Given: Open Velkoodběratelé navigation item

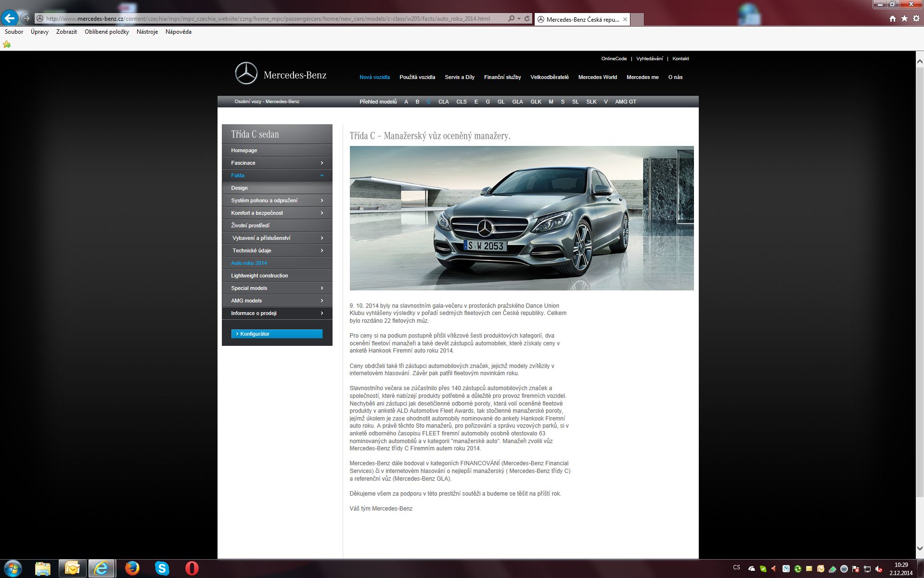Looking at the screenshot, I should pyautogui.click(x=550, y=77).
